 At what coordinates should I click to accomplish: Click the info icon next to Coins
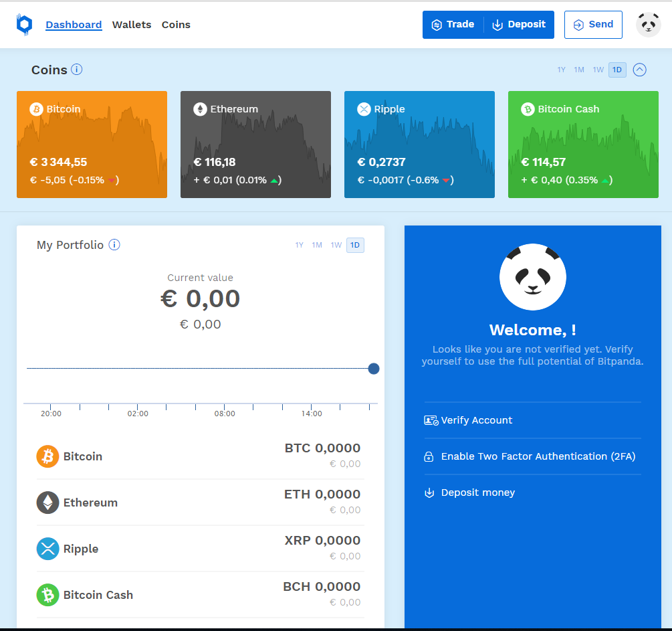click(x=78, y=69)
